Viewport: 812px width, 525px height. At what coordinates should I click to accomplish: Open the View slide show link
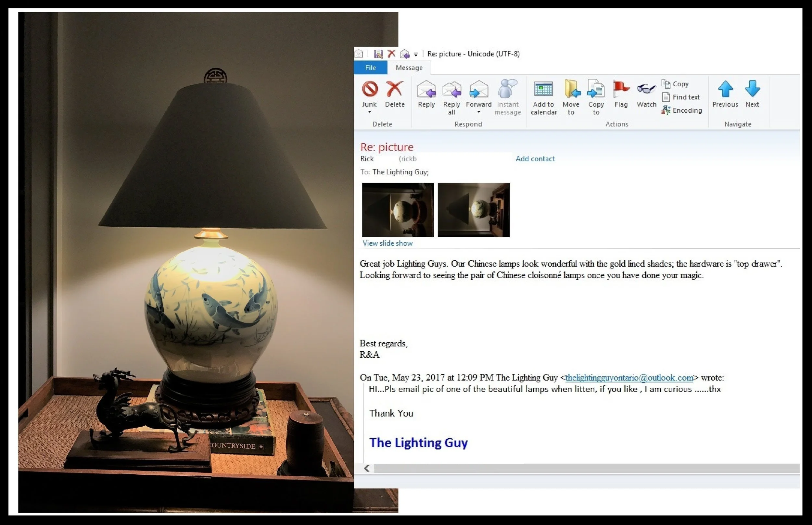point(387,243)
